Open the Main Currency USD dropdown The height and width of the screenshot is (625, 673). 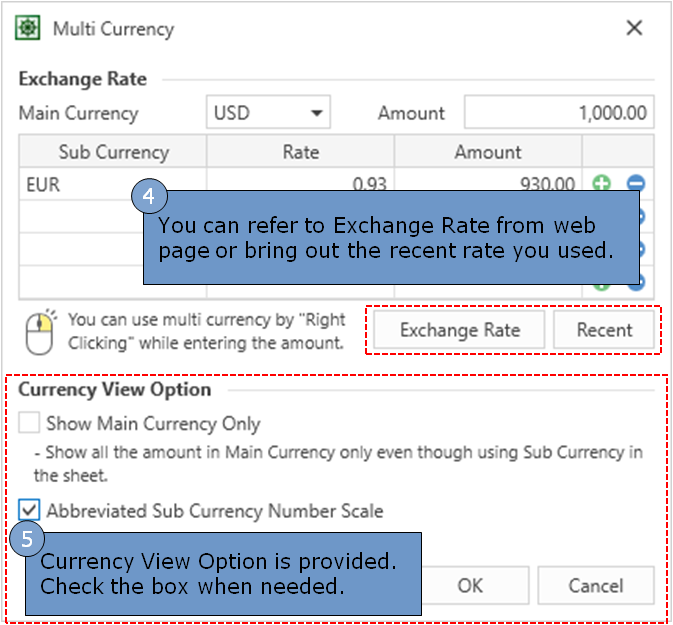pyautogui.click(x=268, y=113)
